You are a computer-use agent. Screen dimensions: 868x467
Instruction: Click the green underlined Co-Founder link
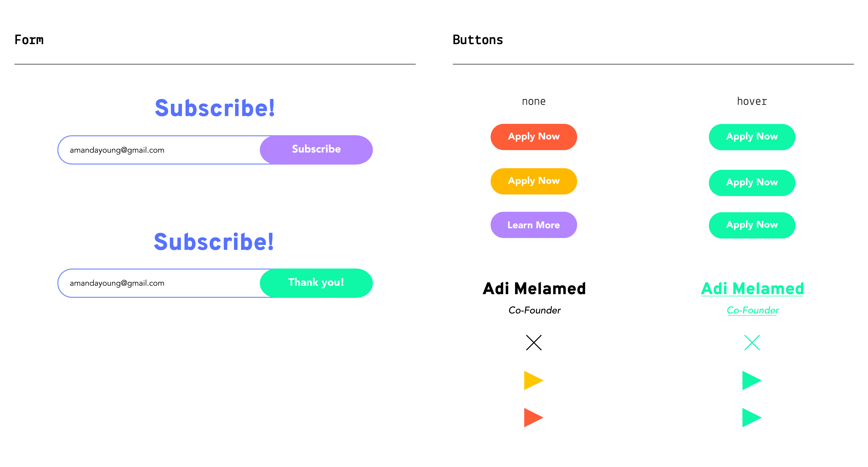click(753, 310)
